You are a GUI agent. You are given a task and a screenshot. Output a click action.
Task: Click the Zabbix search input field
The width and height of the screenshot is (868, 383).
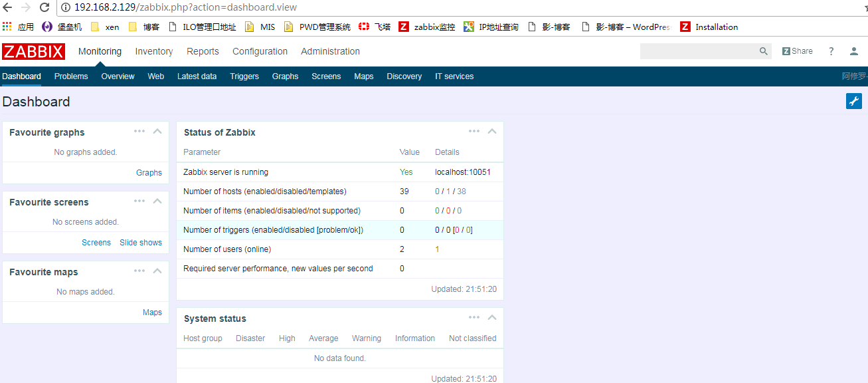[x=699, y=51]
